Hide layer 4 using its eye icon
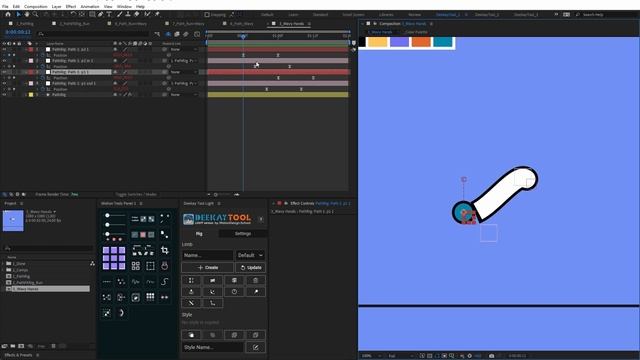 (4, 83)
